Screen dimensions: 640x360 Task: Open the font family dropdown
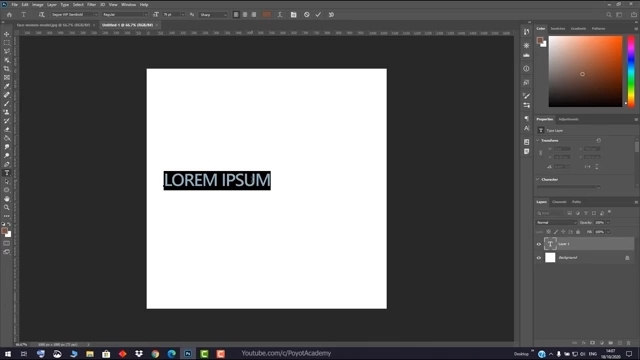point(74,15)
